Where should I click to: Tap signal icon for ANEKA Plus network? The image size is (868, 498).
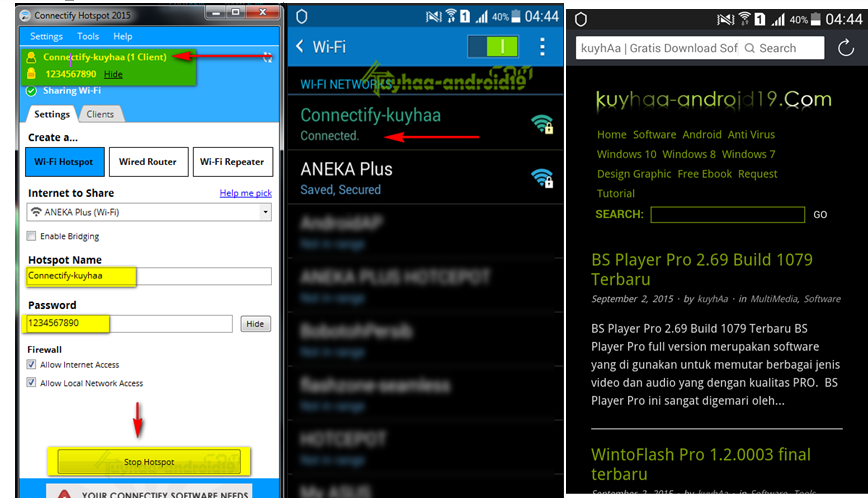click(x=542, y=178)
